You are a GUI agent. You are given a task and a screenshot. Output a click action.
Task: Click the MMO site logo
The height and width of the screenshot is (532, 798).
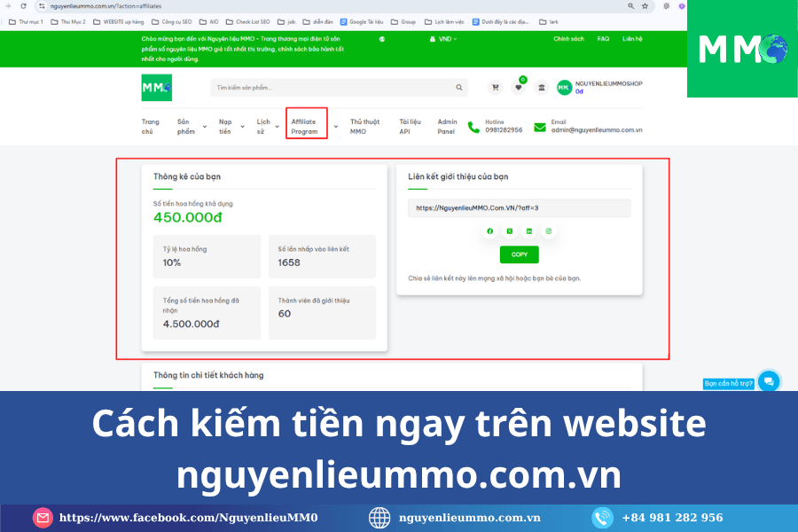click(x=157, y=88)
